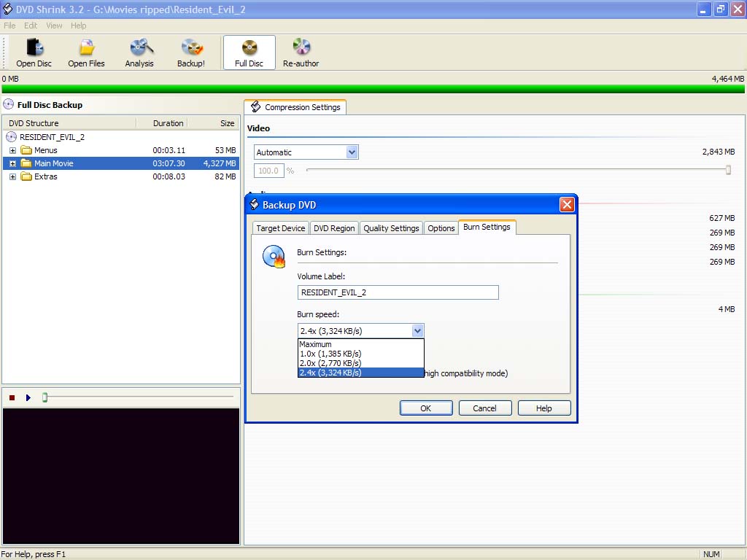Restore down the DVD Shrink window
The width and height of the screenshot is (747, 560).
720,9
